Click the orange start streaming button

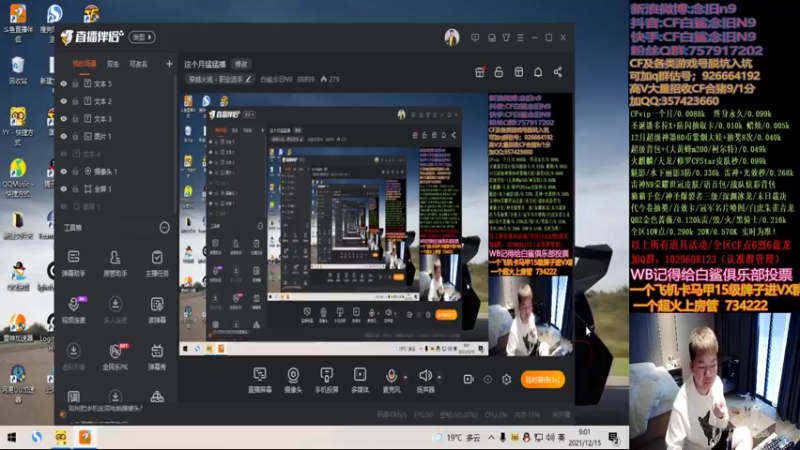pyautogui.click(x=542, y=380)
